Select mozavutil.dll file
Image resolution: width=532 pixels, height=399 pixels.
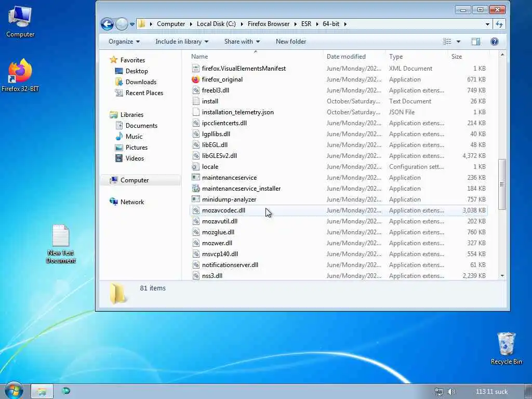pos(220,221)
